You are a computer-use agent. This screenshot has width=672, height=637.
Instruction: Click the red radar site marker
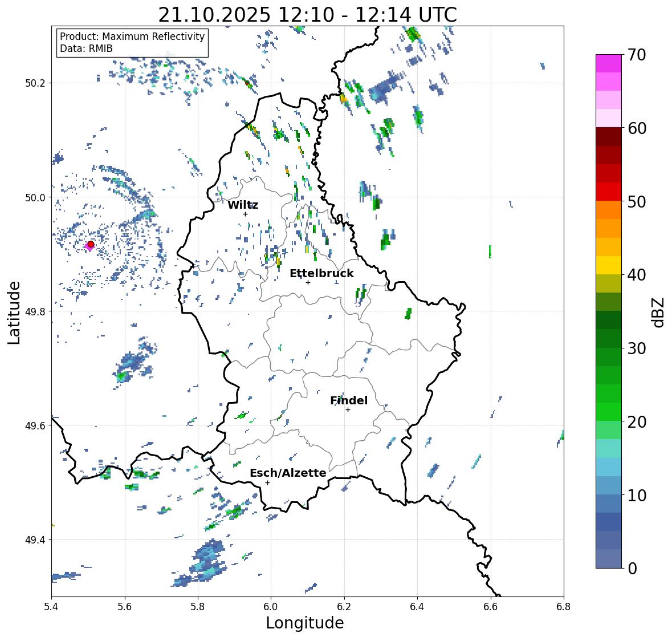pos(91,244)
